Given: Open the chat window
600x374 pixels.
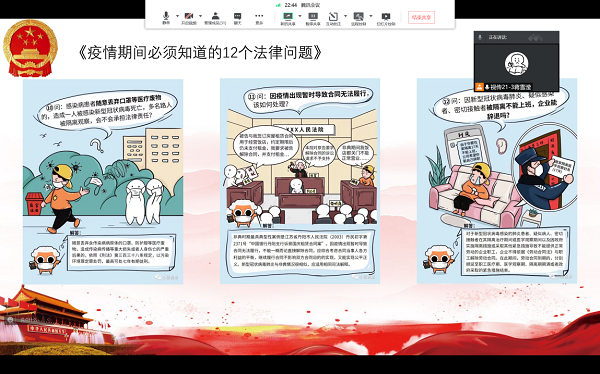Looking at the screenshot, I should [238, 18].
